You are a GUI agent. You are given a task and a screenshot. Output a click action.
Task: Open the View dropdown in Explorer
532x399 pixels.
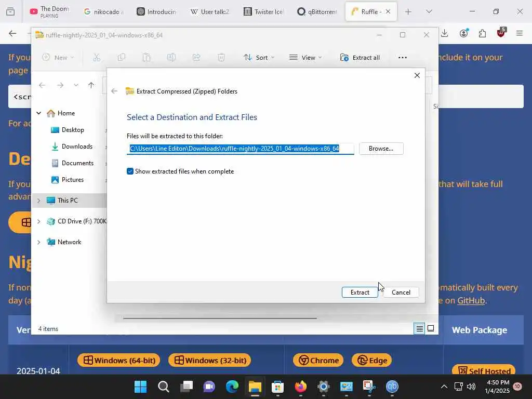[305, 58]
